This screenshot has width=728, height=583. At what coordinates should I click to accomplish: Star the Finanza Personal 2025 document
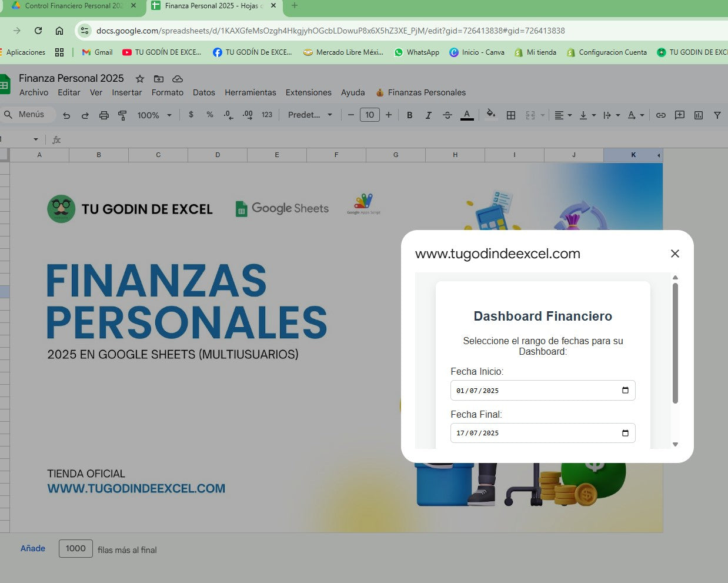click(140, 79)
